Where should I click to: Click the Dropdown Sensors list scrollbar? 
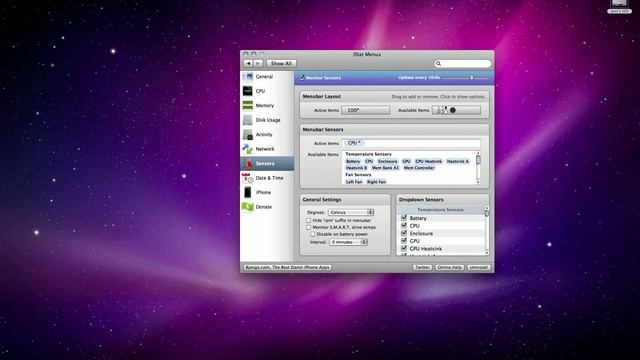(487, 231)
